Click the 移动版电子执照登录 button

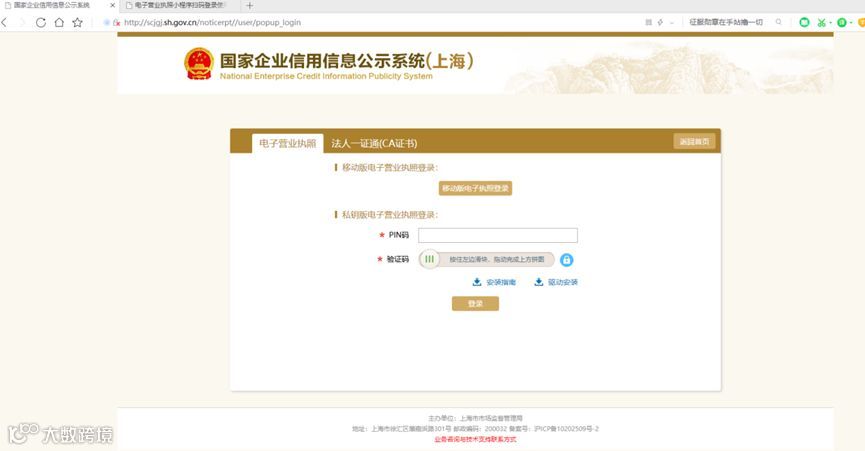click(x=476, y=189)
